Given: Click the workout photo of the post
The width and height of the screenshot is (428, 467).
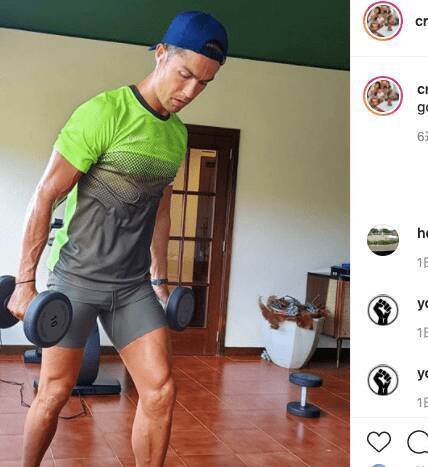Looking at the screenshot, I should pos(175,233).
